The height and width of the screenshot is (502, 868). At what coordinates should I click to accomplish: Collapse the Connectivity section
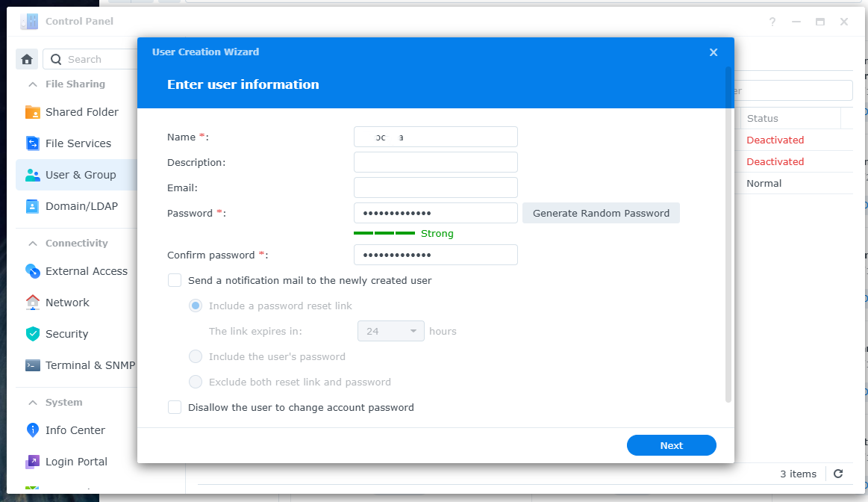click(x=32, y=244)
